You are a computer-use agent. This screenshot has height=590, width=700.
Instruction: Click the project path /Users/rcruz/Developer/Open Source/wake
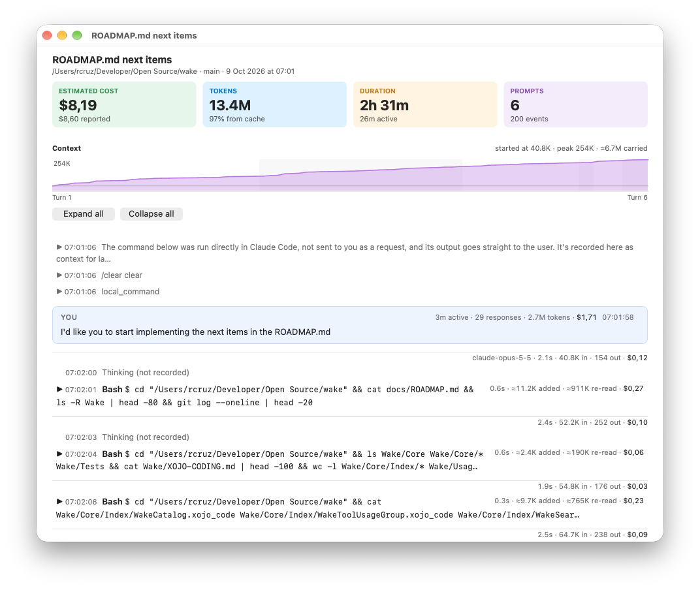125,71
